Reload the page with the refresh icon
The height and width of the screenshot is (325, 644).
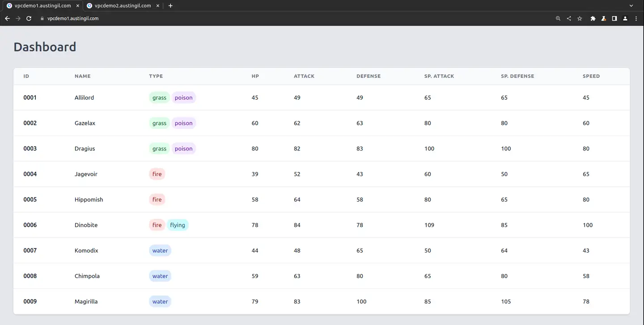[x=29, y=18]
